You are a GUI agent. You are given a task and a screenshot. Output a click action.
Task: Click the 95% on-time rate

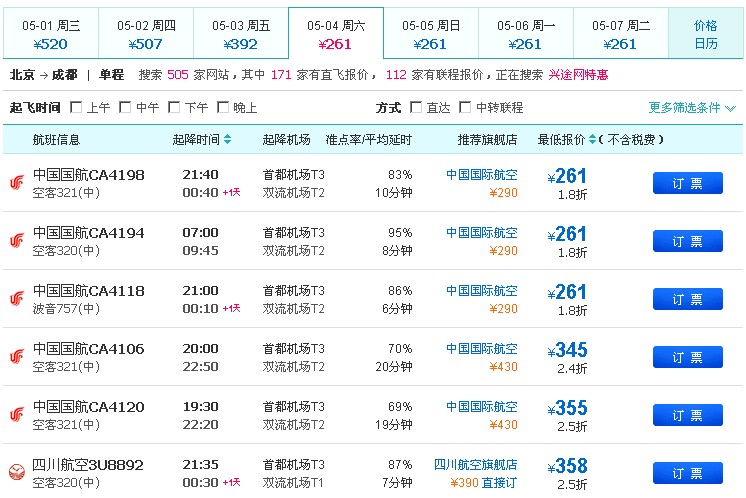[x=400, y=233]
